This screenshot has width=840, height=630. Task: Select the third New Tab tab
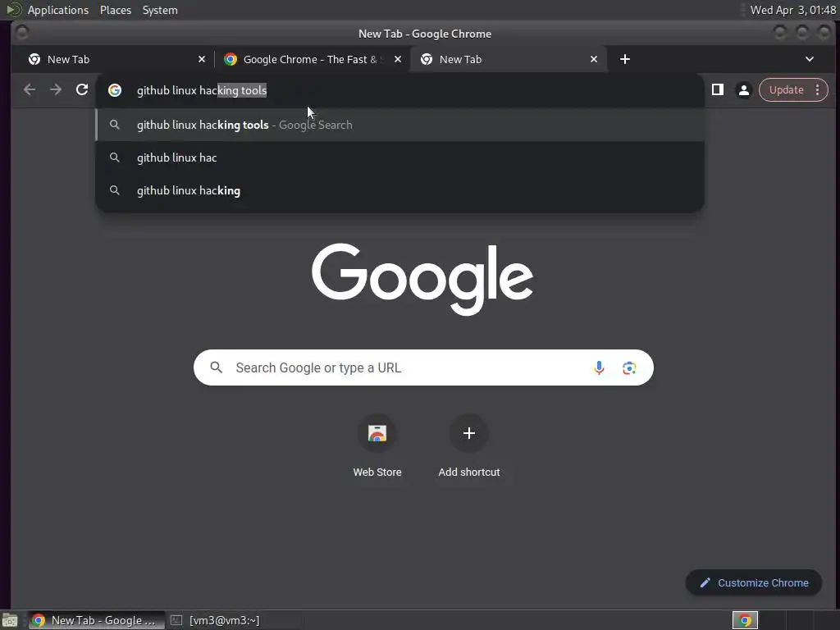[509, 59]
